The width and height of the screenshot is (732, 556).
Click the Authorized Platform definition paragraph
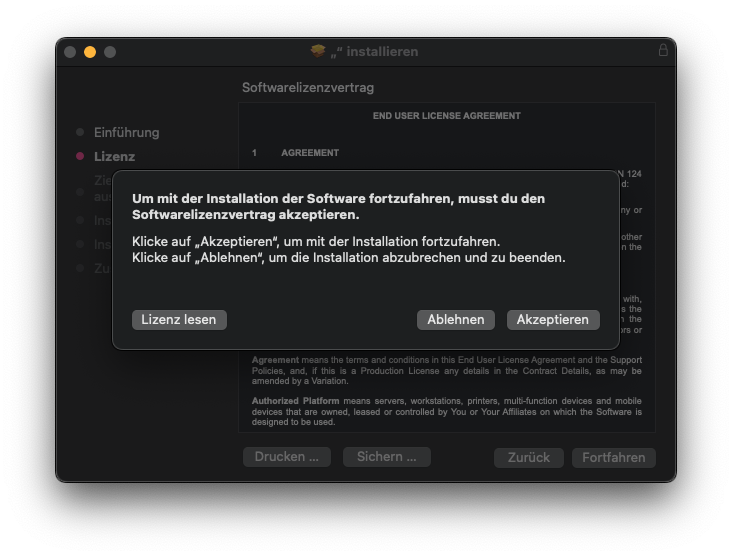pos(446,411)
